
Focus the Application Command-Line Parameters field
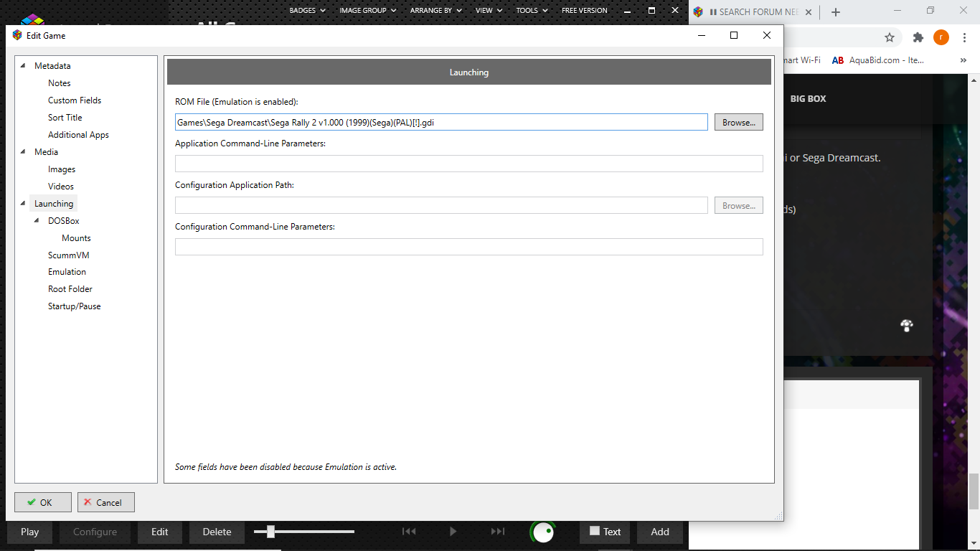pyautogui.click(x=469, y=164)
